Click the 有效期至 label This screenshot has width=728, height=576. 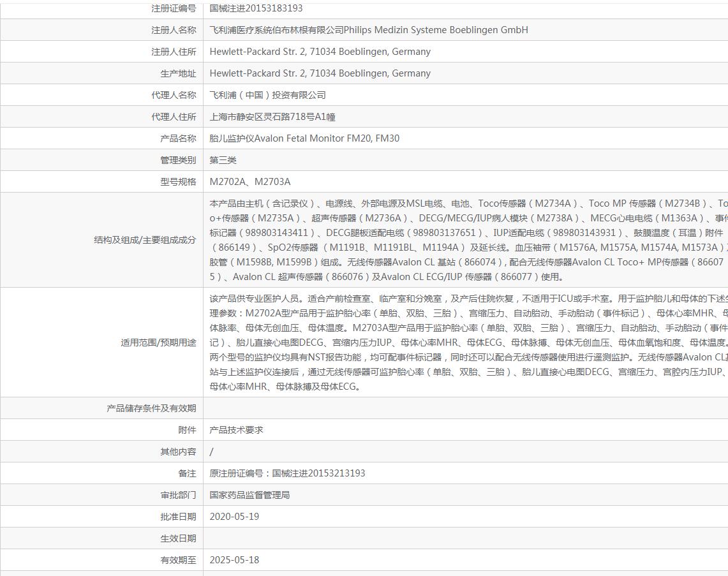(x=178, y=560)
